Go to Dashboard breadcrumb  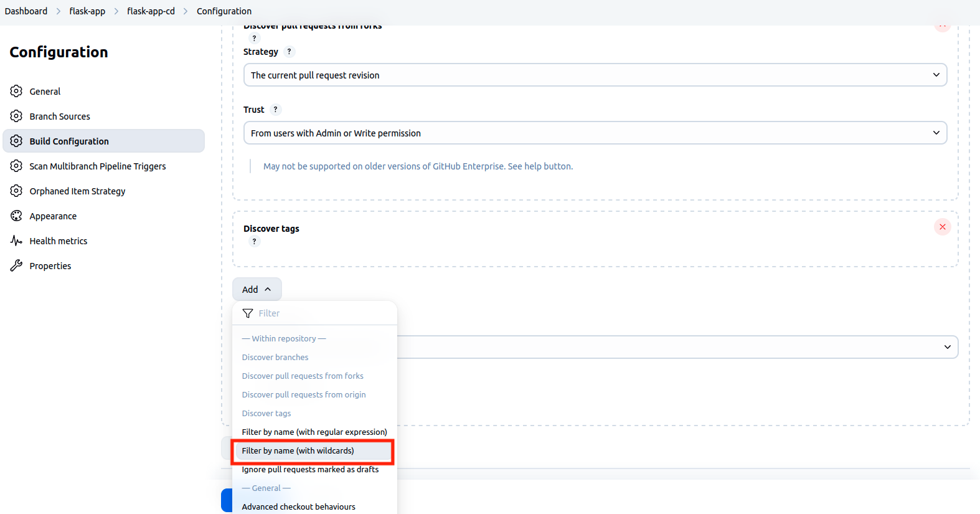26,11
